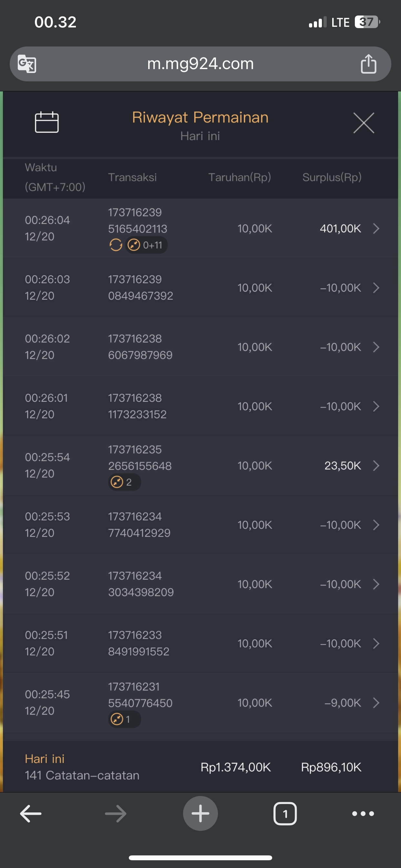Image resolution: width=401 pixels, height=868 pixels.
Task: Tap the m.mg924.com address bar
Action: click(x=200, y=64)
